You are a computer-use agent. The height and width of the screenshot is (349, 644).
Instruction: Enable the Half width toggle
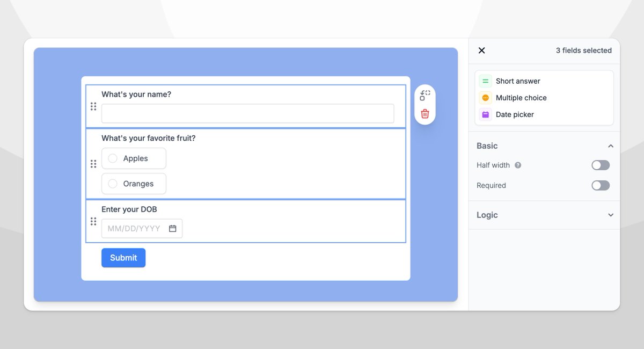click(x=601, y=165)
